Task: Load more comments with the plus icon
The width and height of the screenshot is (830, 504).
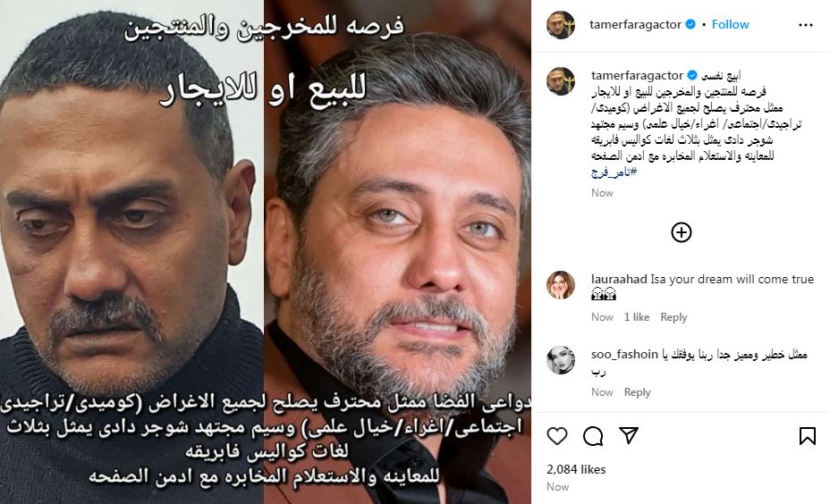Action: 682,232
